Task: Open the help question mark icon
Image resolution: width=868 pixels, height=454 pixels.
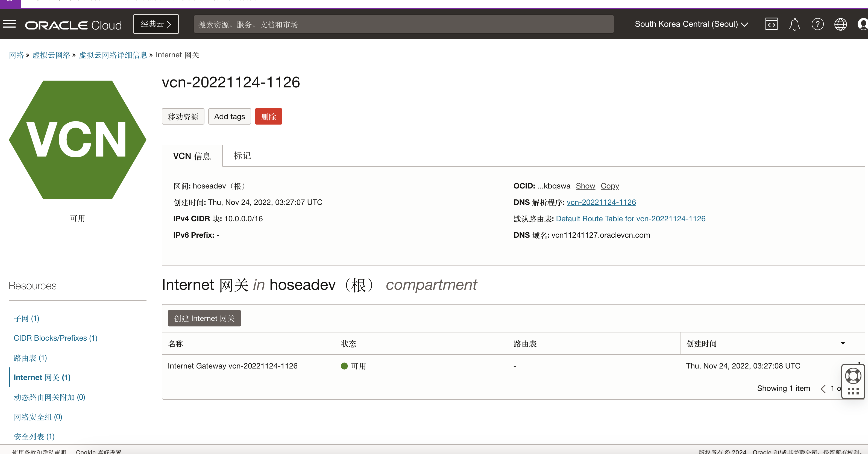Action: (x=817, y=24)
